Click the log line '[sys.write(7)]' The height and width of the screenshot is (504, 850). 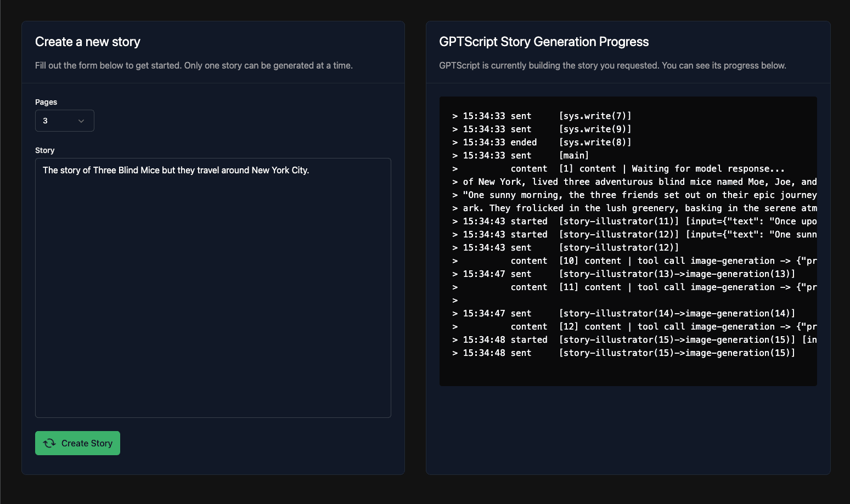tap(542, 116)
